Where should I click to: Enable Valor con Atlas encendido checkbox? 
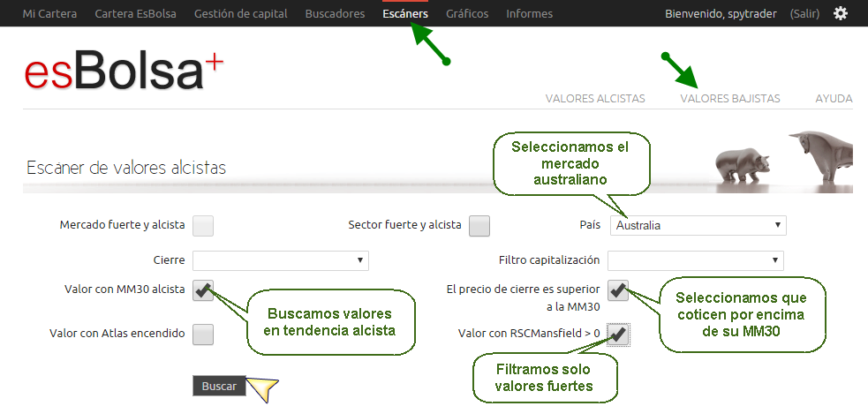(203, 335)
